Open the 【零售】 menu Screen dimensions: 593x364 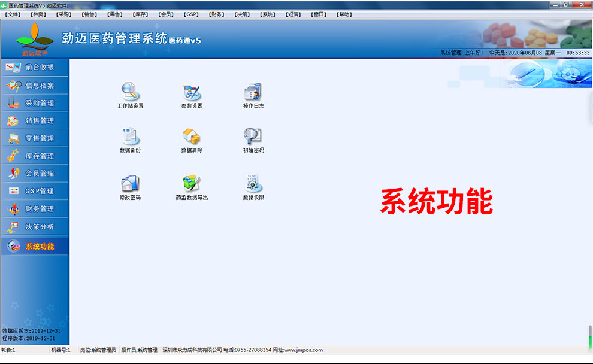(x=114, y=14)
